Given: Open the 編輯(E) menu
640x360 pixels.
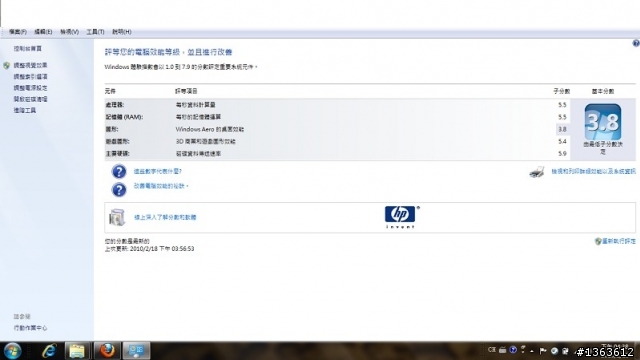Looking at the screenshot, I should click(43, 32).
